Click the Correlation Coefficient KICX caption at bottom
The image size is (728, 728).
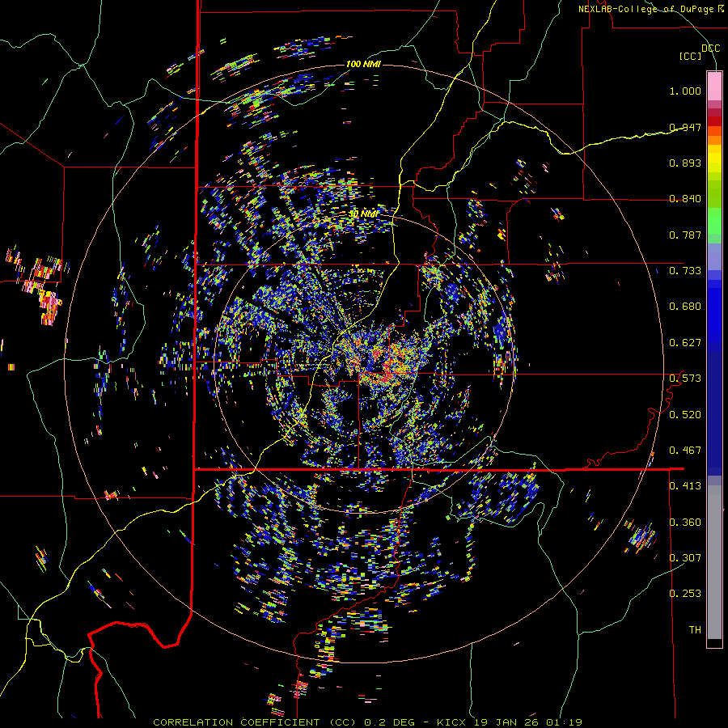tap(367, 722)
